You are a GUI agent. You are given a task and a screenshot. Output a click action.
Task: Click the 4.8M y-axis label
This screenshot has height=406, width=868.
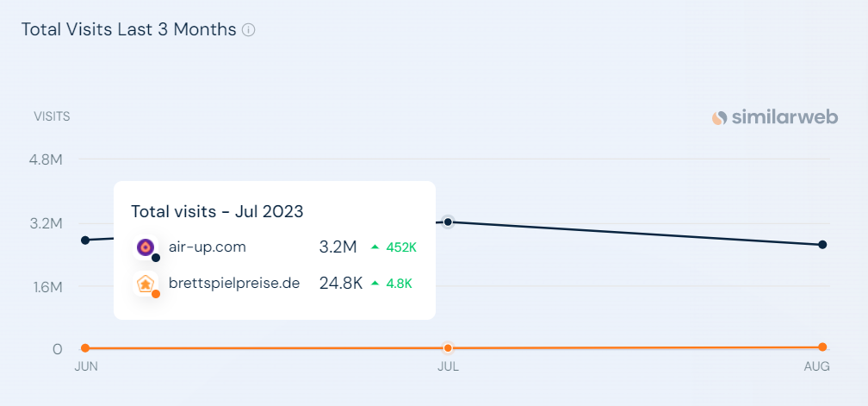46,159
